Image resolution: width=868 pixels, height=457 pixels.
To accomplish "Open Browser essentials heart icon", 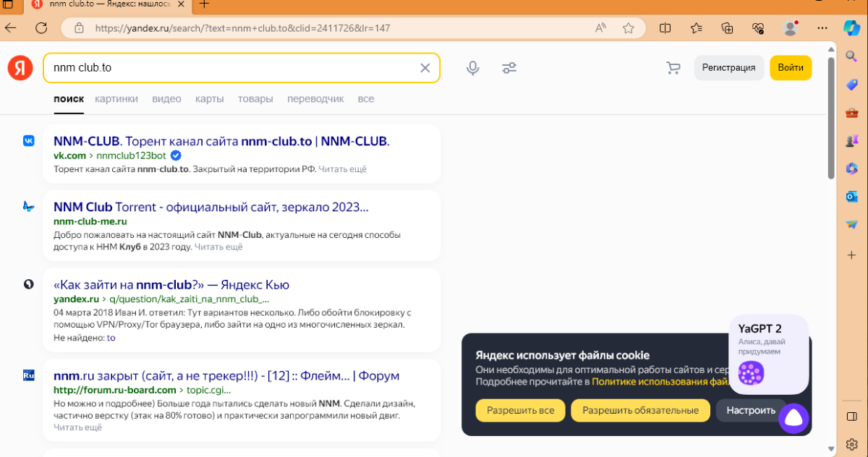I will 759,28.
